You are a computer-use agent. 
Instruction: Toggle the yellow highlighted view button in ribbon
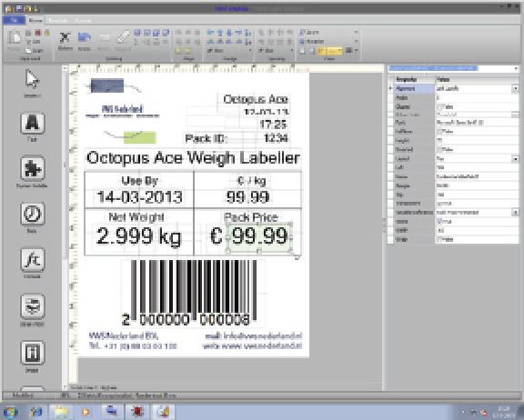[330, 50]
